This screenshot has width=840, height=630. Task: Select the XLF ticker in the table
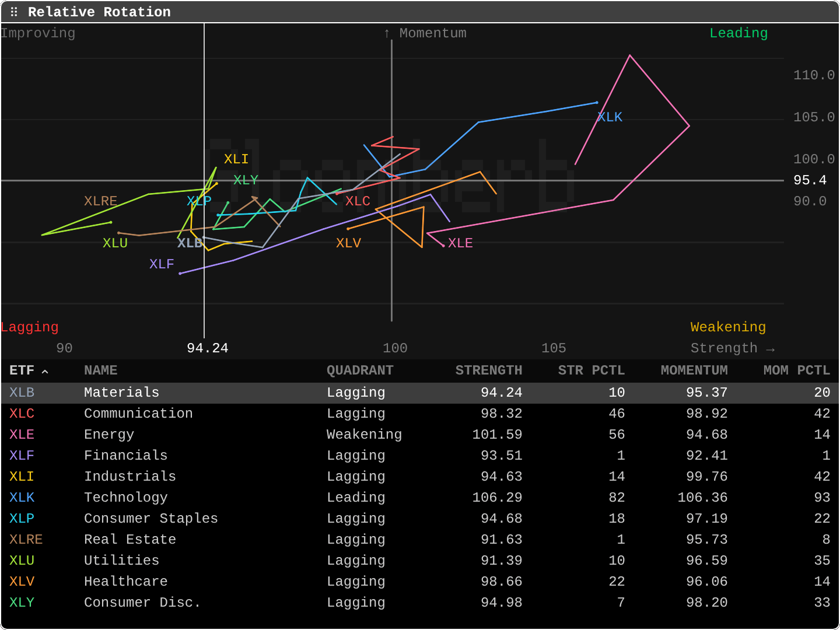click(x=22, y=456)
